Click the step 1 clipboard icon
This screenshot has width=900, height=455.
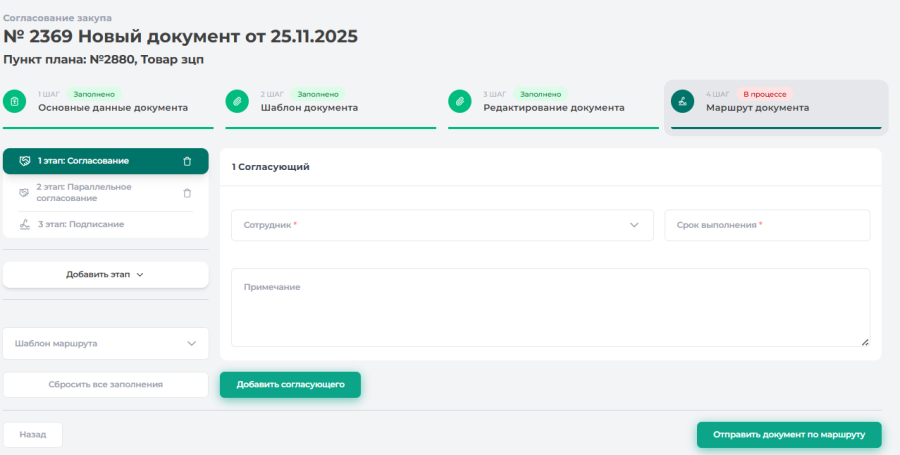[x=14, y=101]
